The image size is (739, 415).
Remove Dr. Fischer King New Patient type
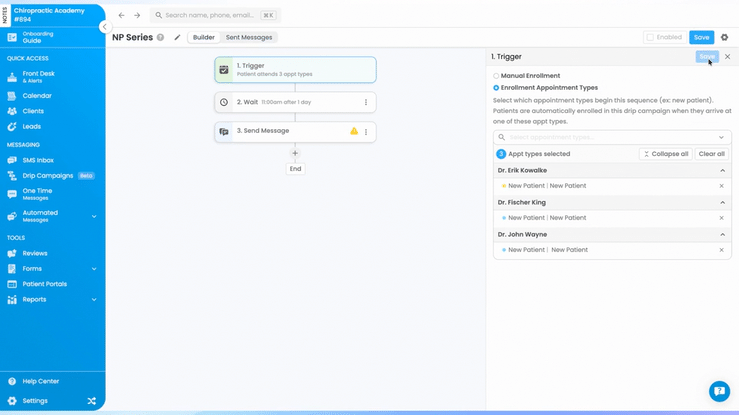(722, 218)
